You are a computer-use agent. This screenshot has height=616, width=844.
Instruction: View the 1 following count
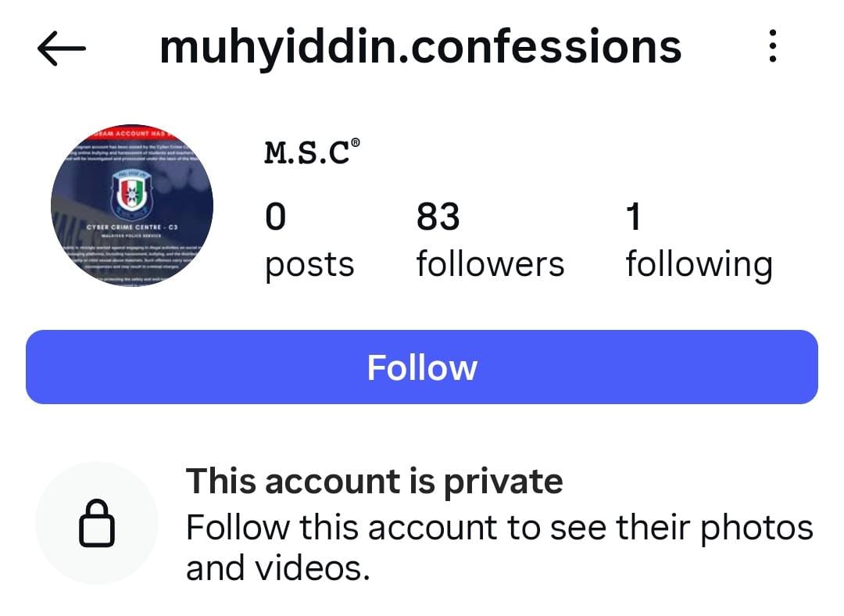pos(634,217)
